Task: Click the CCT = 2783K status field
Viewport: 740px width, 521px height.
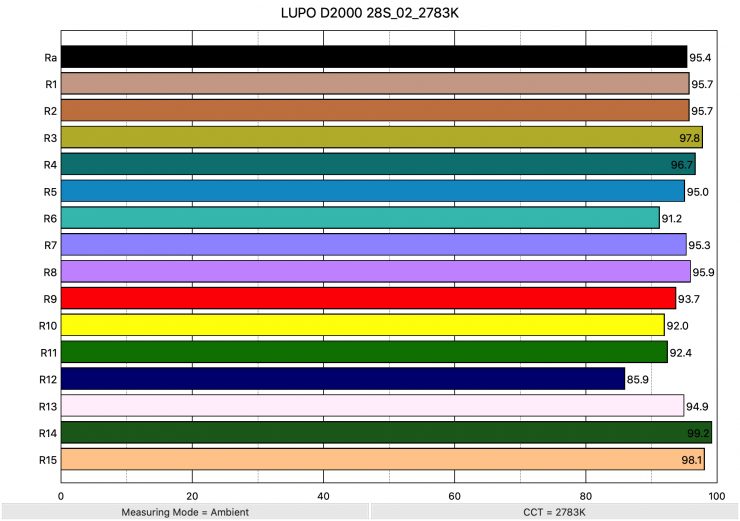Action: point(553,512)
